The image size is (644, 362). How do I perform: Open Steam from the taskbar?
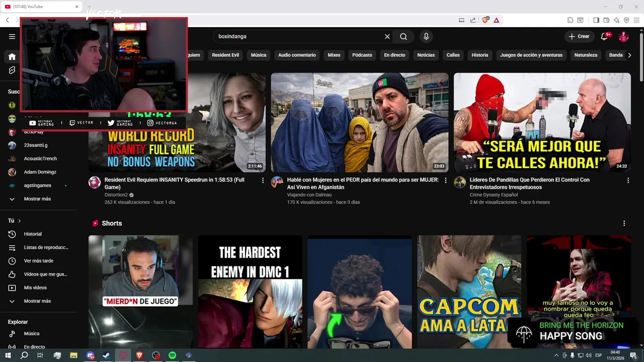[x=106, y=355]
